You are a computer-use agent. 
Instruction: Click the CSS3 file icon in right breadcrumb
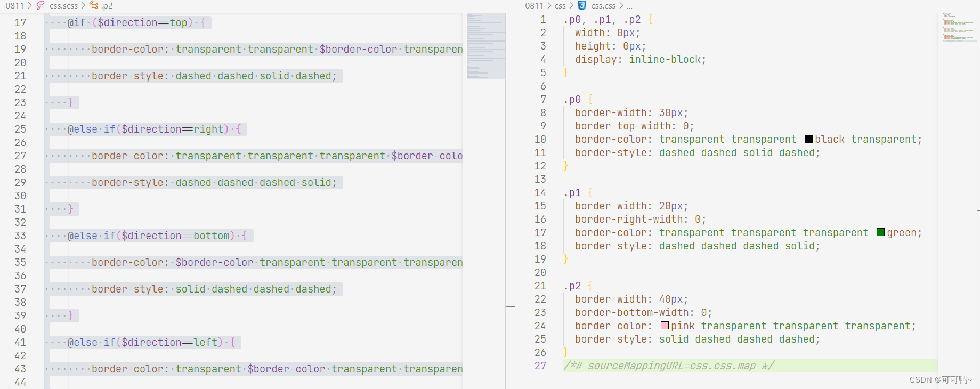pyautogui.click(x=582, y=5)
